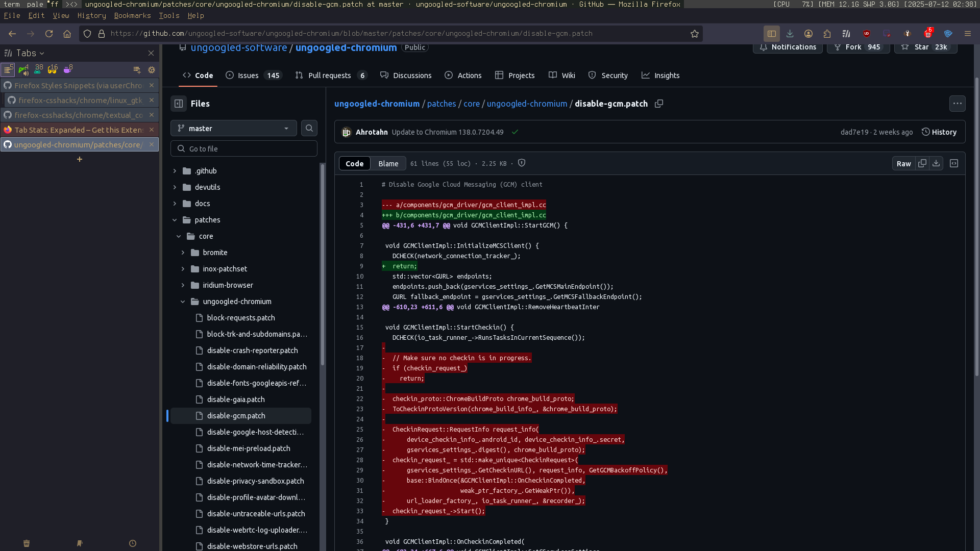Open the Pull requests tab
The width and height of the screenshot is (980, 551).
click(331, 76)
